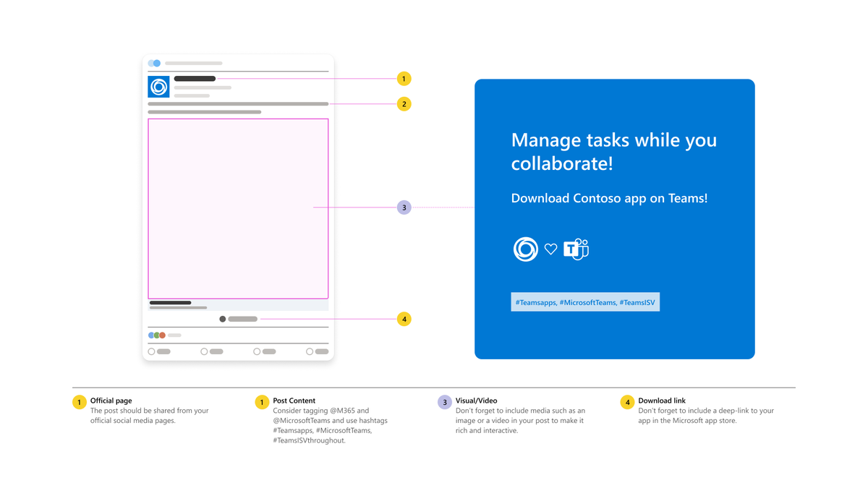Click the "Post Content" heading in the legend
Screen dimensions: 868x488
[x=294, y=401]
